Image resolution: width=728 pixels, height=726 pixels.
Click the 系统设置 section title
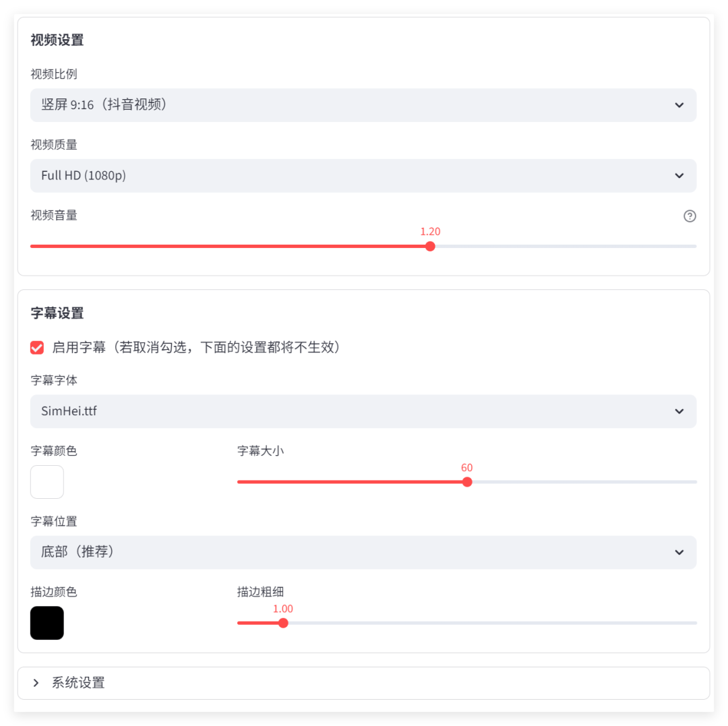(78, 683)
